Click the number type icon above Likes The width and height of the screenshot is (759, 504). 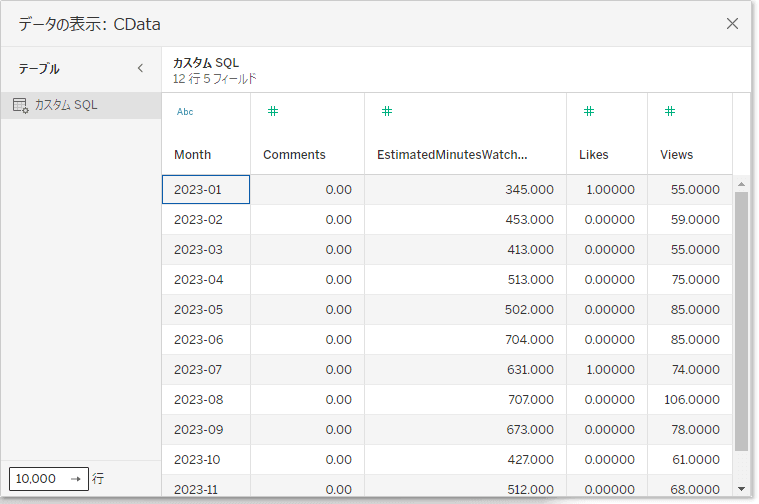click(589, 111)
